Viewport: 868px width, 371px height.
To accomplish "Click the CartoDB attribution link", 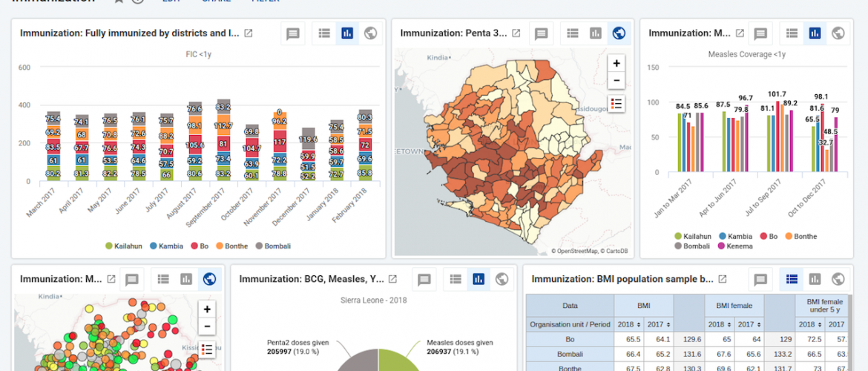I will coord(616,252).
